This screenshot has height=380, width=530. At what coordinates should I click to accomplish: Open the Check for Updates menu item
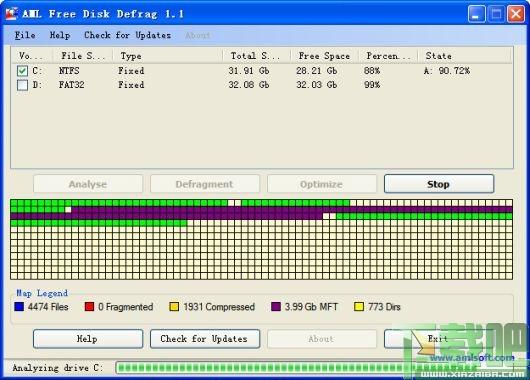(127, 35)
